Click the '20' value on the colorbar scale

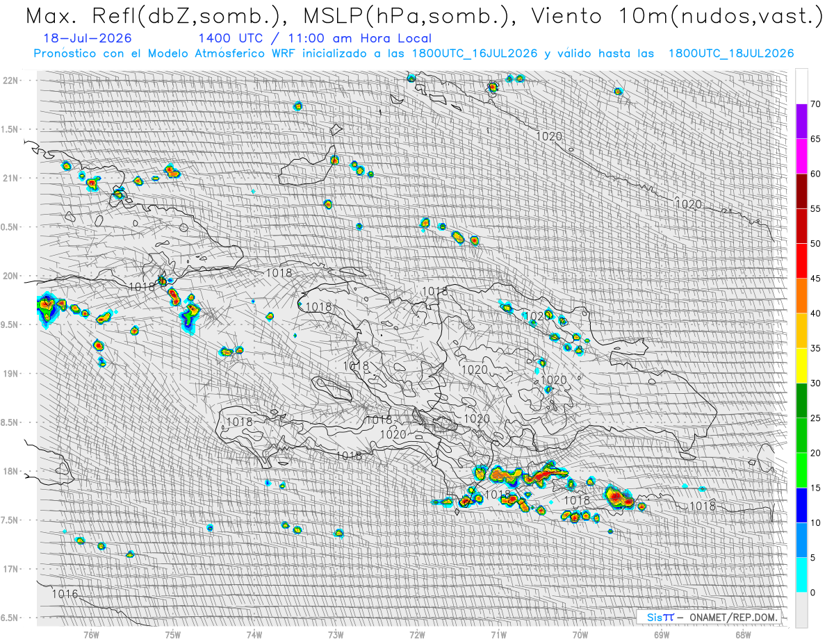(816, 453)
